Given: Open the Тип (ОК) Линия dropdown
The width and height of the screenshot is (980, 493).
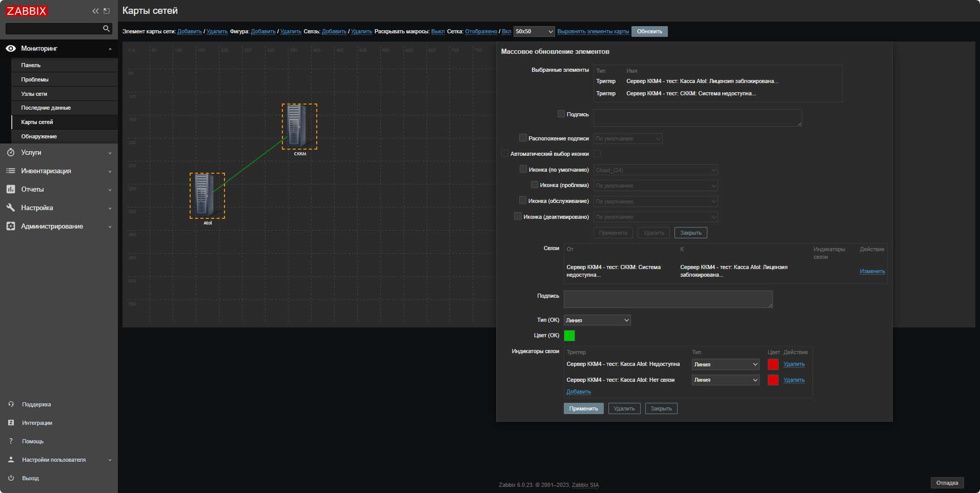Looking at the screenshot, I should 597,320.
